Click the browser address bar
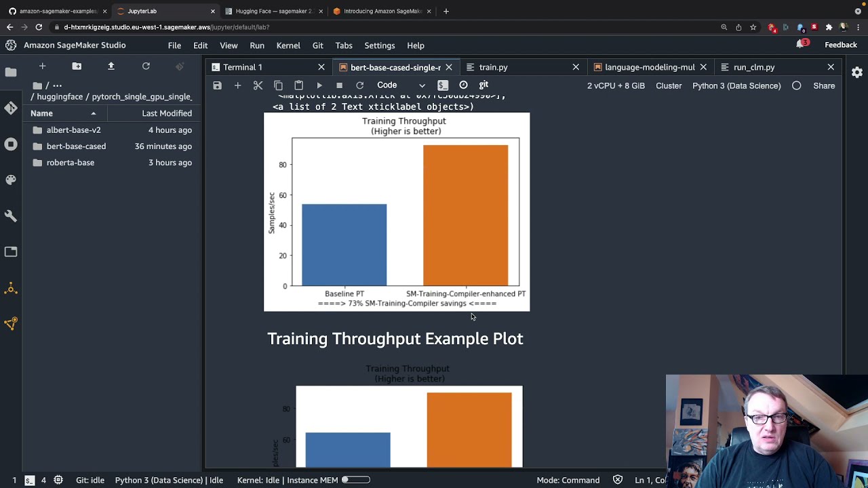The width and height of the screenshot is (868, 488). tap(380, 27)
